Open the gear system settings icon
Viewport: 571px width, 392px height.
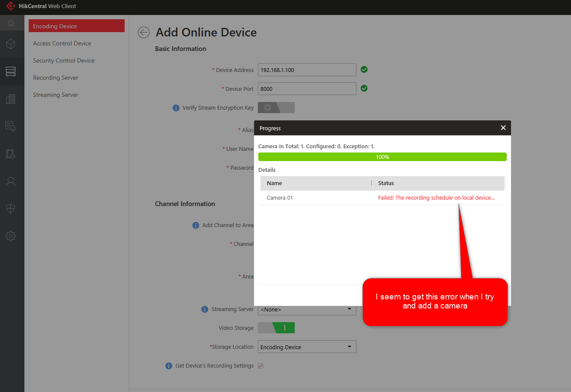click(x=11, y=236)
